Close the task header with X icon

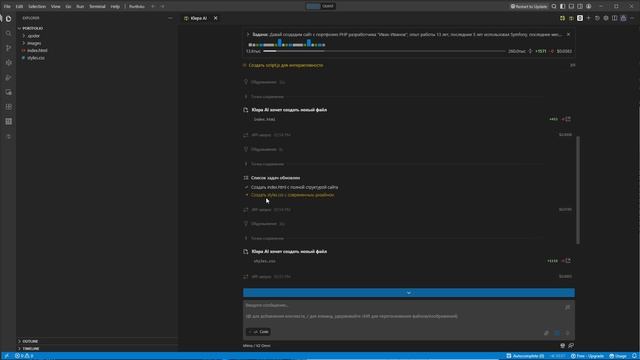568,34
